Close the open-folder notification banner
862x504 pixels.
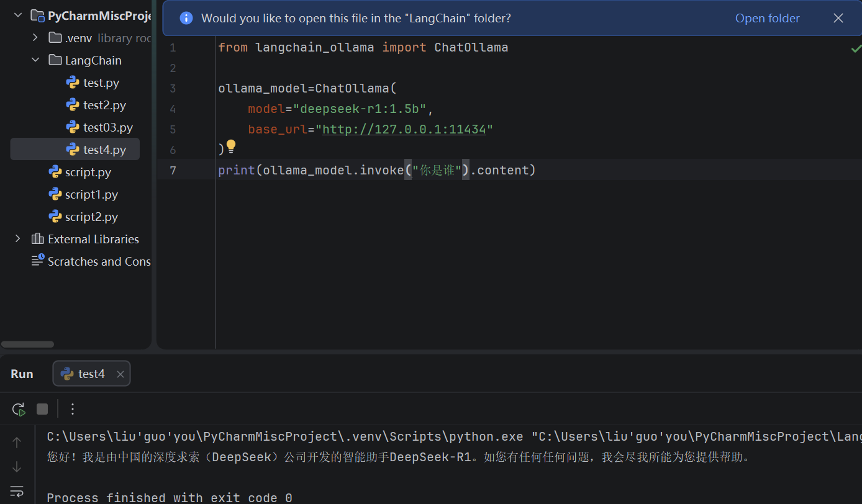(838, 18)
